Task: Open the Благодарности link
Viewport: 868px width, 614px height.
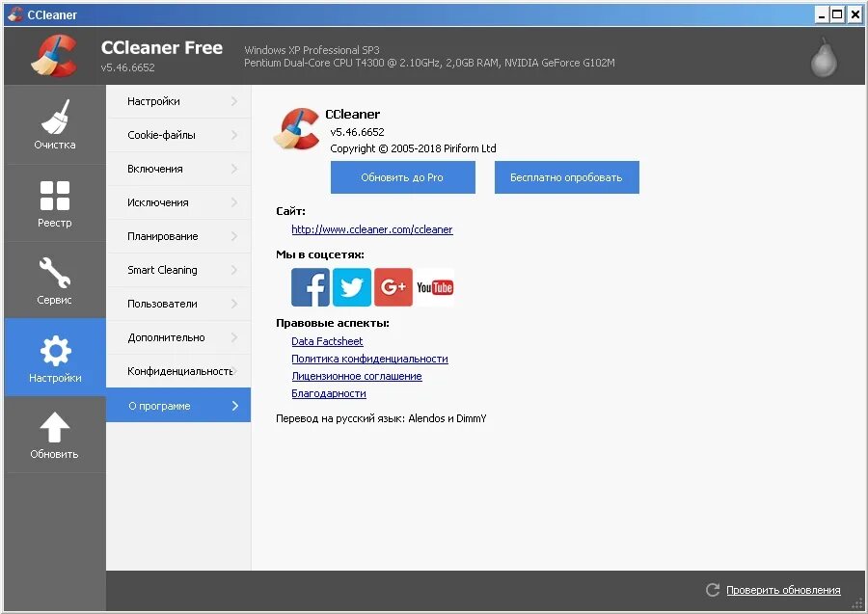Action: click(x=329, y=393)
